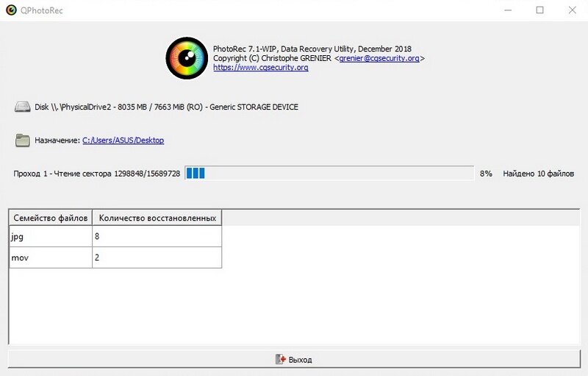Maximize the QPhotoRec window
The height and width of the screenshot is (376, 588).
pos(540,10)
